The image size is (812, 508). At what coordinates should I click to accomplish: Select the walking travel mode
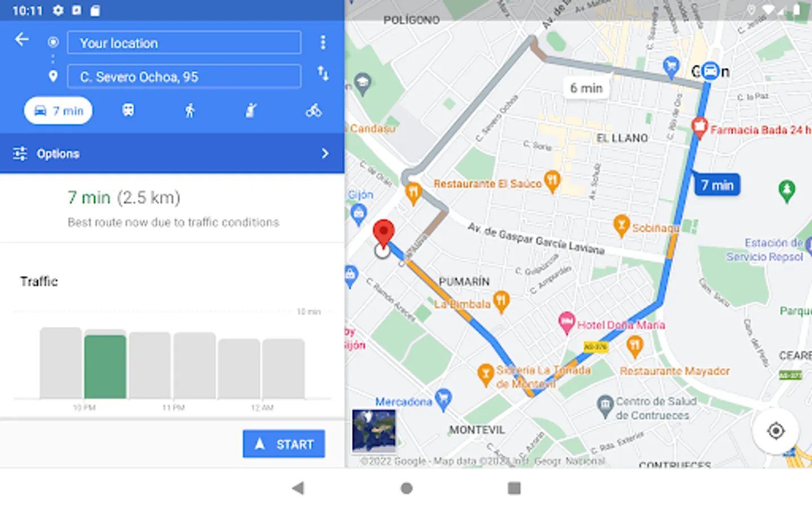point(190,111)
